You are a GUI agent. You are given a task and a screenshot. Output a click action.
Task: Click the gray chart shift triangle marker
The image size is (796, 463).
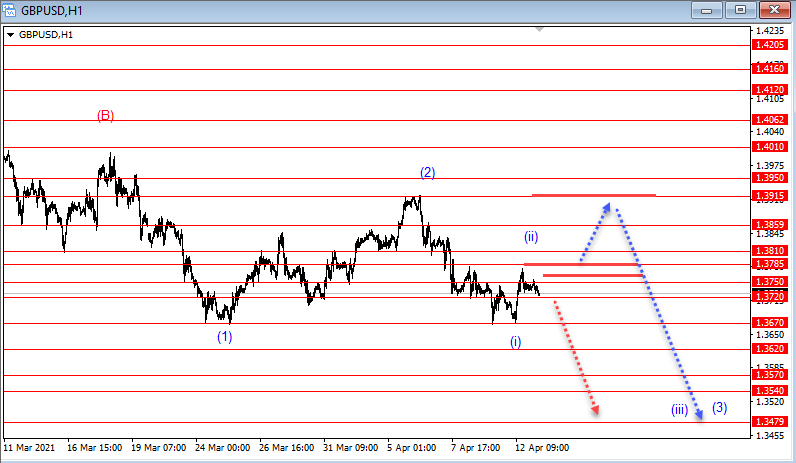(541, 29)
